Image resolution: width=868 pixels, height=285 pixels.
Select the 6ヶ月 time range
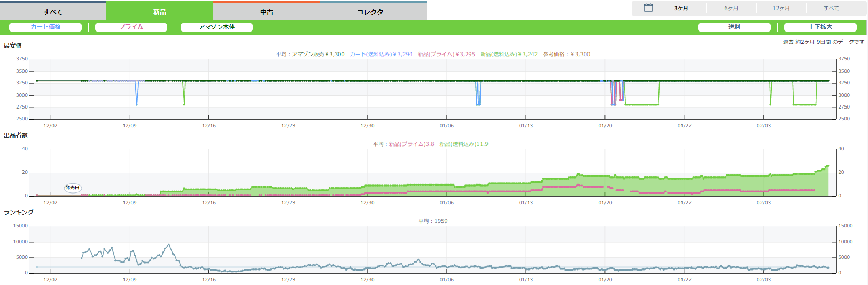[731, 8]
